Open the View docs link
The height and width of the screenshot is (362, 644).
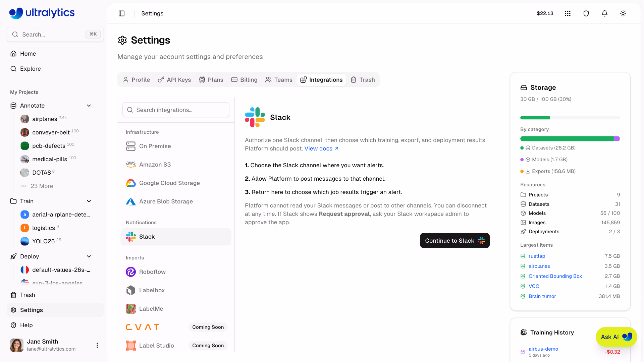pyautogui.click(x=321, y=148)
